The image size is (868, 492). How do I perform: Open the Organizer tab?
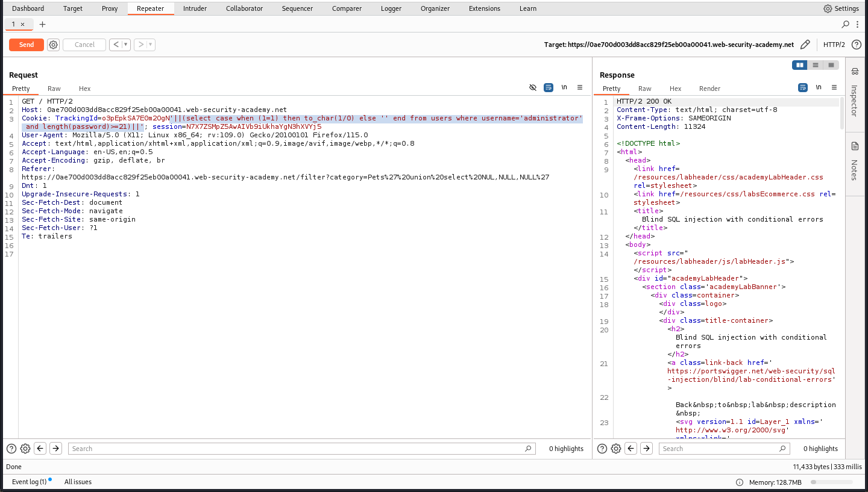[435, 8]
